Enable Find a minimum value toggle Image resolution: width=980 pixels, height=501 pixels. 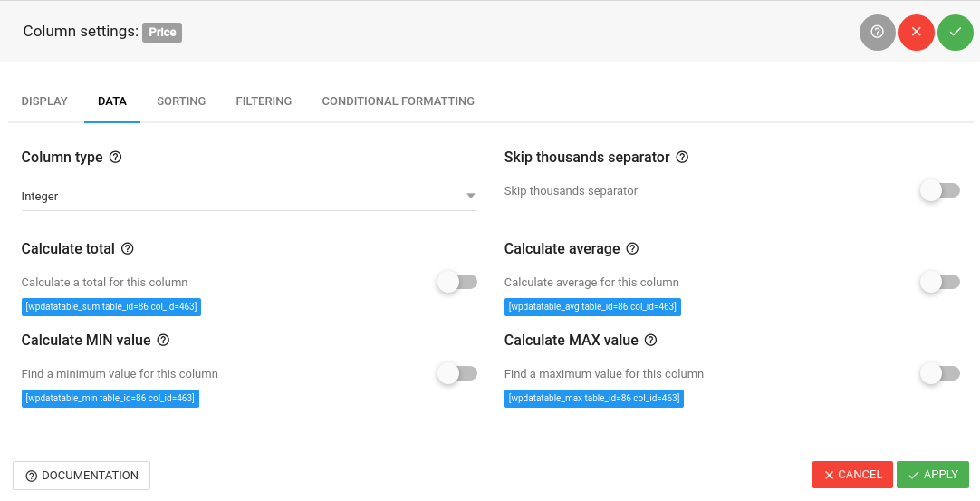pos(456,372)
